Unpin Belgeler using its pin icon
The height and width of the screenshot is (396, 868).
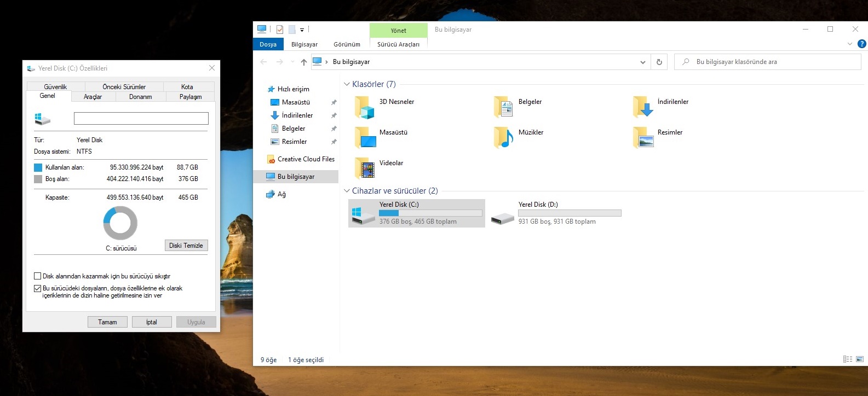tap(334, 129)
